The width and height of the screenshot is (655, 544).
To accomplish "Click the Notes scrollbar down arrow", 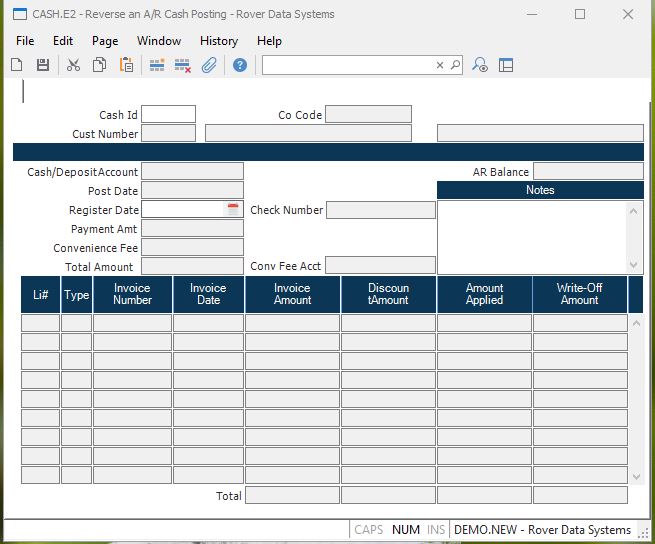I will coord(634,265).
